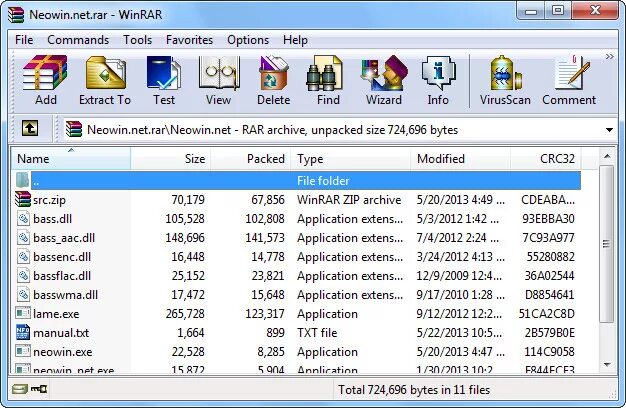Click the key password icon in the status bar
The width and height of the screenshot is (626, 408).
pyautogui.click(x=39, y=388)
